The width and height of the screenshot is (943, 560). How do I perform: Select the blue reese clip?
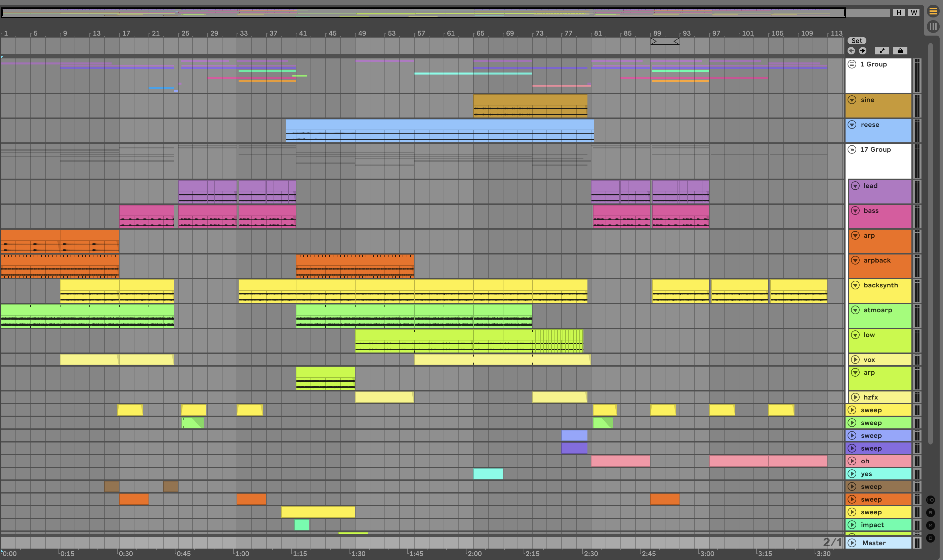coord(440,125)
